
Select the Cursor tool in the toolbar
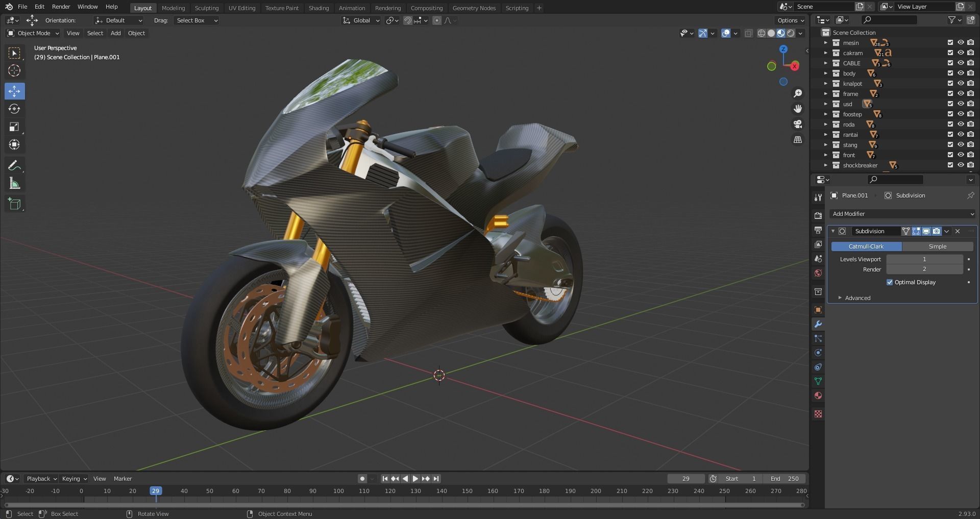pyautogui.click(x=14, y=70)
